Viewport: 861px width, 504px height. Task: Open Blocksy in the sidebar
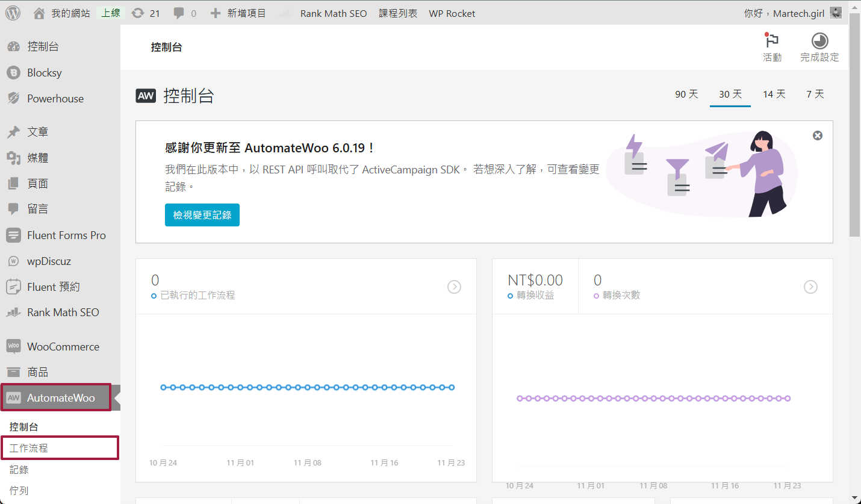pos(44,73)
